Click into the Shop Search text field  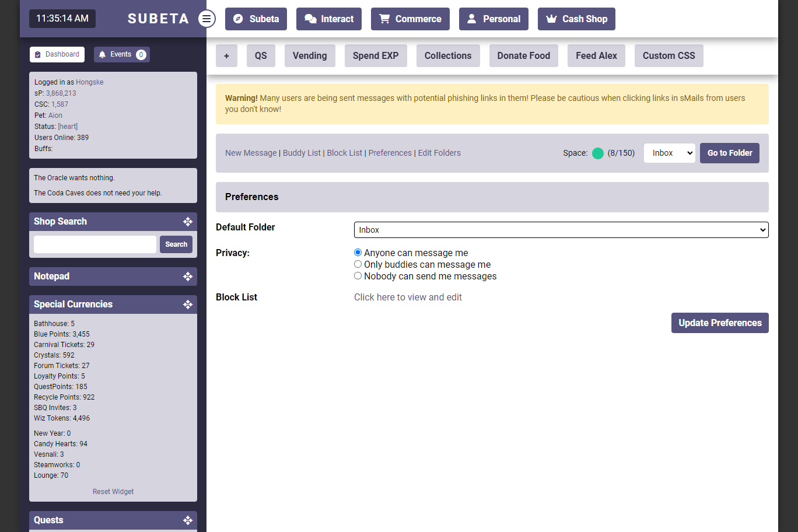[x=95, y=244]
